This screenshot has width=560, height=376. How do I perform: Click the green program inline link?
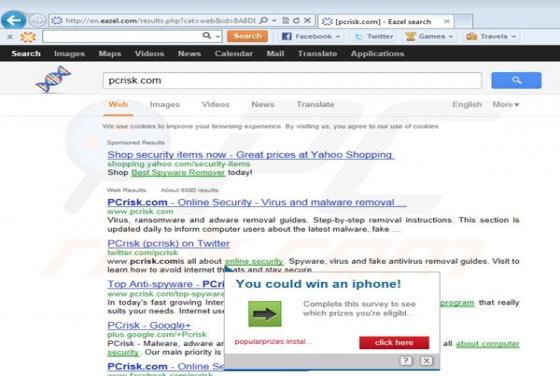pyautogui.click(x=457, y=303)
